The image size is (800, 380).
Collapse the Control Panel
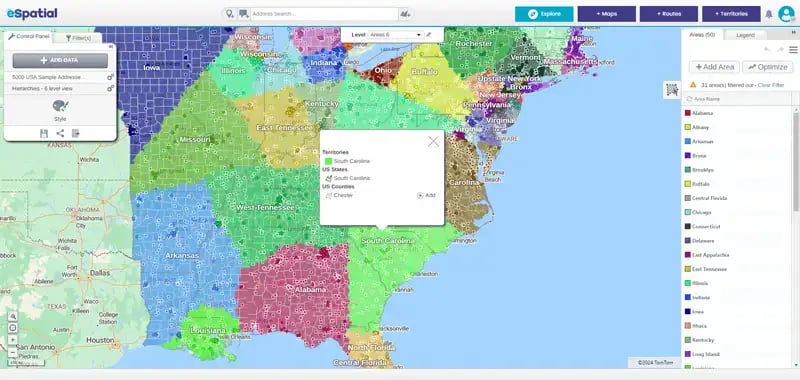tap(111, 46)
